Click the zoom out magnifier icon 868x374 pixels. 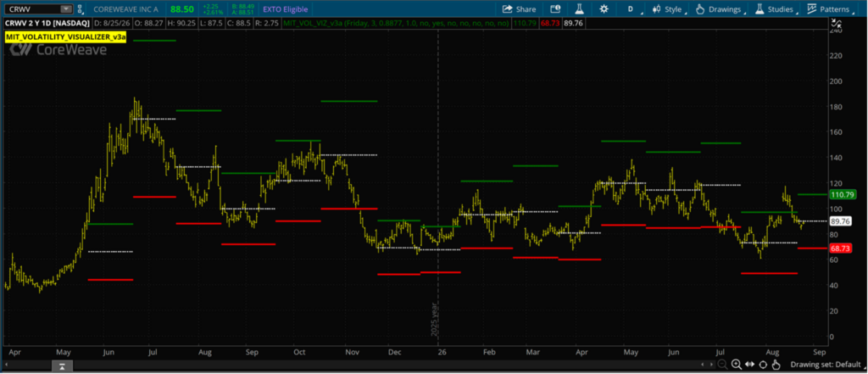[723, 365]
